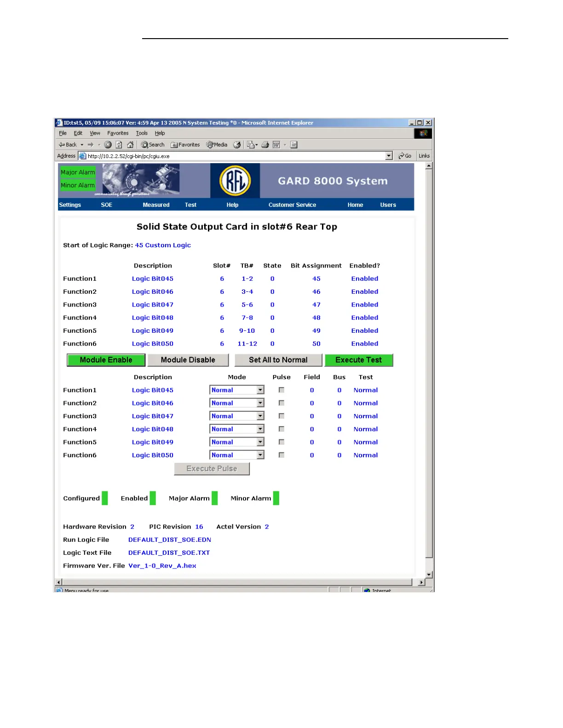The image size is (563, 728).
Task: Toggle the Pulse checkbox for Function2
Action: point(281,403)
